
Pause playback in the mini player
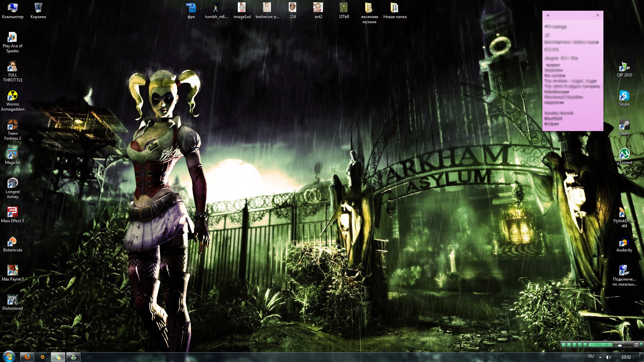pyautogui.click(x=569, y=344)
